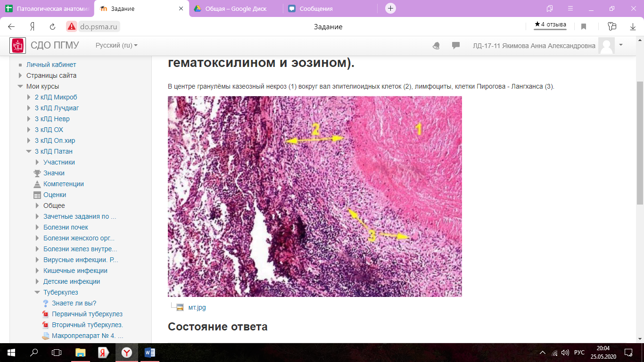This screenshot has height=362, width=644.
Task: Open the Компетенции link
Action: (x=64, y=184)
